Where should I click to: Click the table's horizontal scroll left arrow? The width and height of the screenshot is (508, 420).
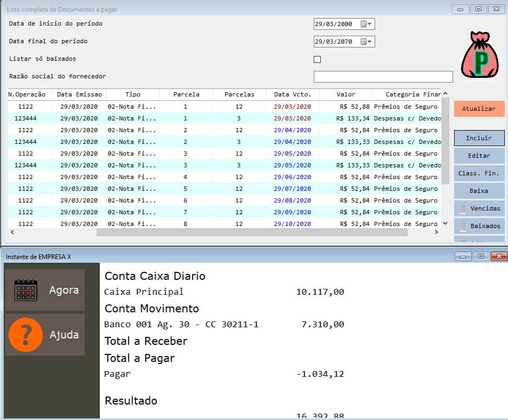[12, 232]
